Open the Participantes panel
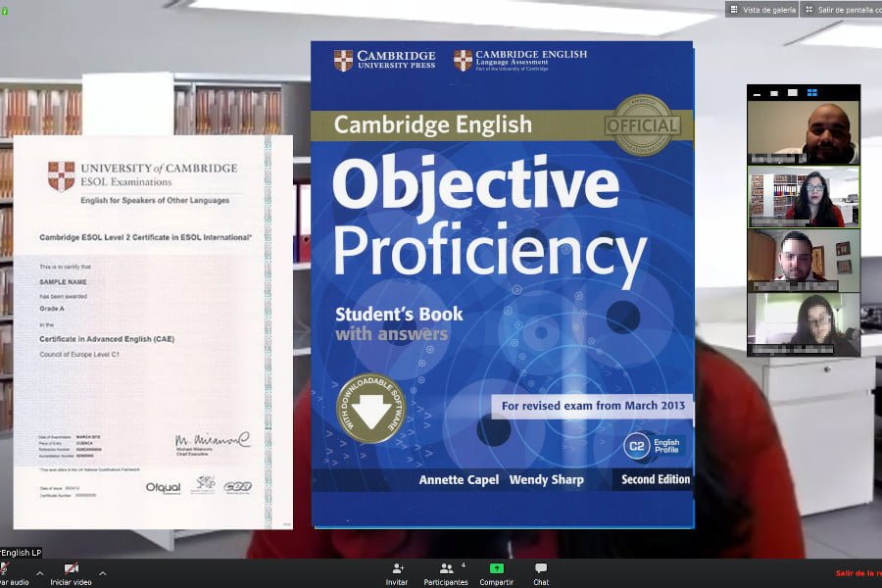The image size is (882, 588). point(446,574)
